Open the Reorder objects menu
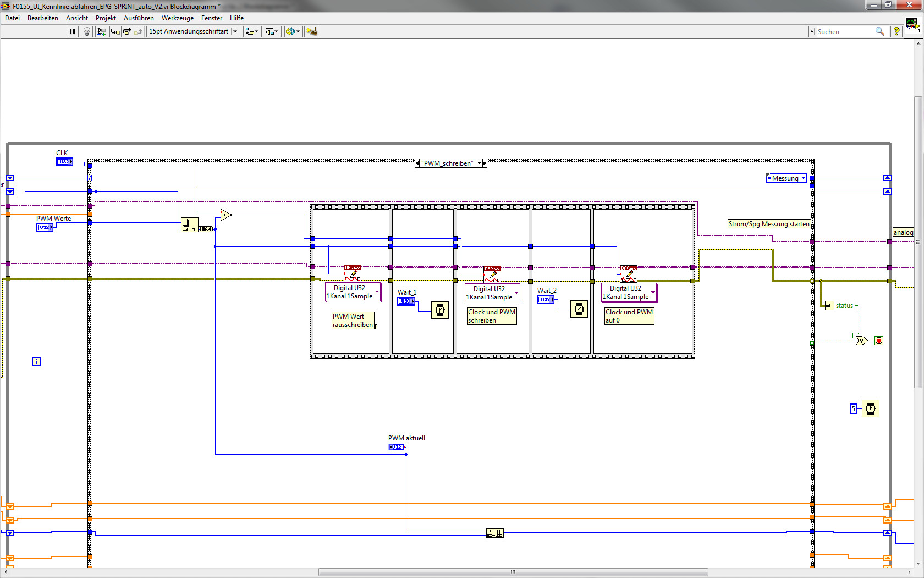This screenshot has height=578, width=924. 293,31
